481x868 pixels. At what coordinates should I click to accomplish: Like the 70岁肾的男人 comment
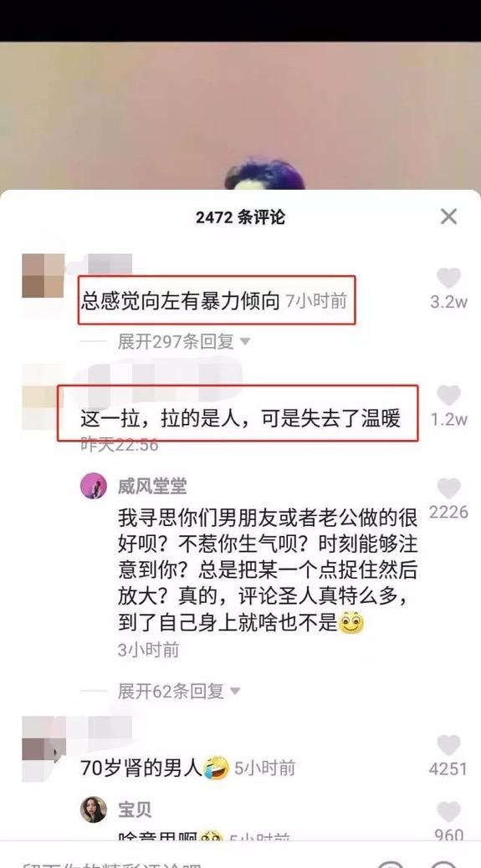(x=448, y=745)
